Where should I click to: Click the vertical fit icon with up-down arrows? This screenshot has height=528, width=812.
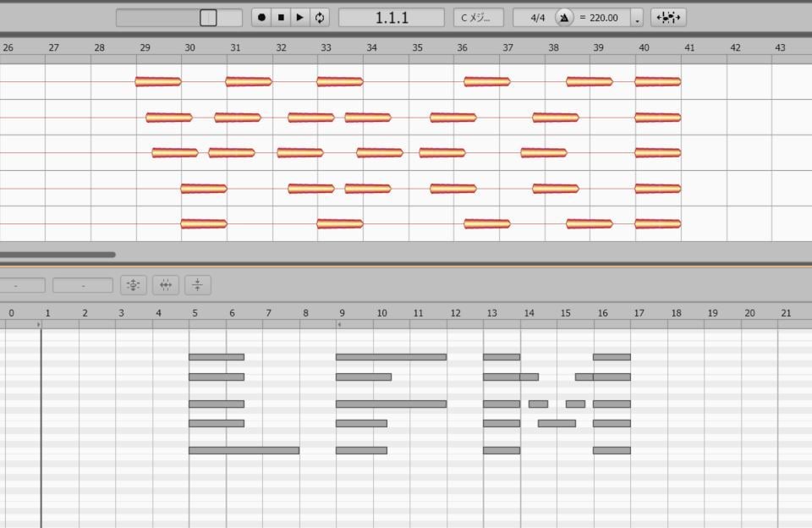[133, 285]
